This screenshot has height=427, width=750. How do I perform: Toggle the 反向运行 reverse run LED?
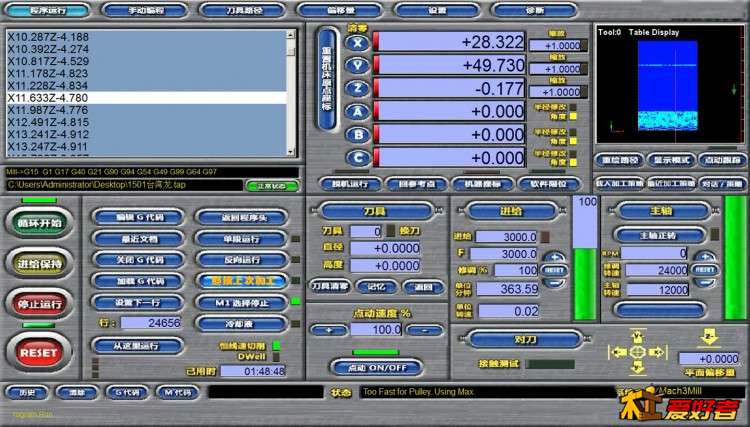click(296, 260)
